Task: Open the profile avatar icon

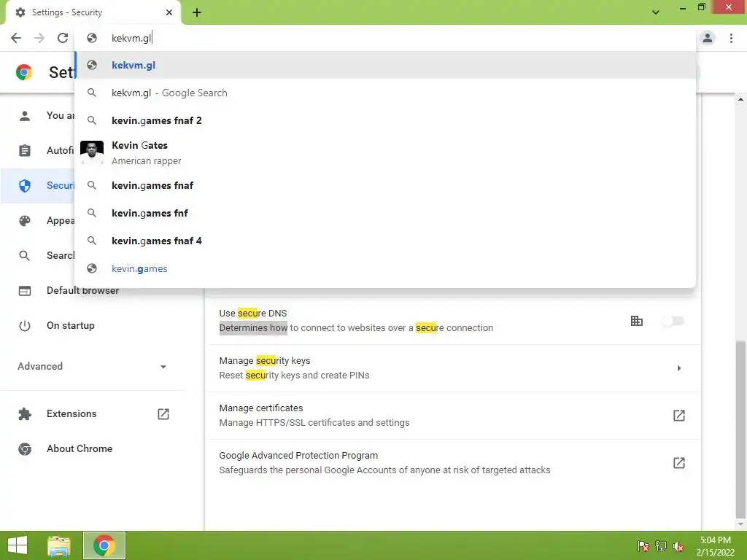Action: point(708,38)
